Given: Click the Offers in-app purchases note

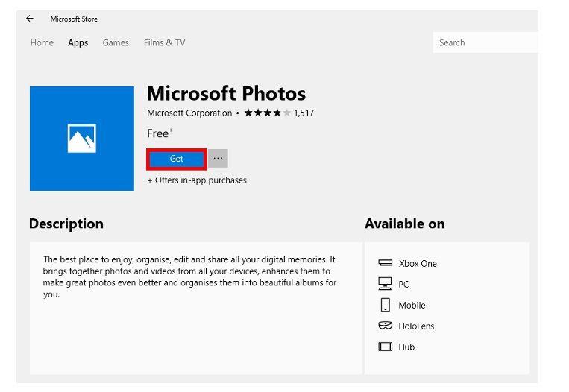Looking at the screenshot, I should click(197, 180).
